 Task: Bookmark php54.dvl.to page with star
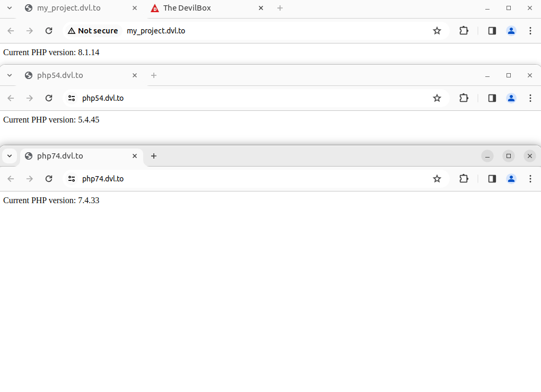tap(437, 98)
